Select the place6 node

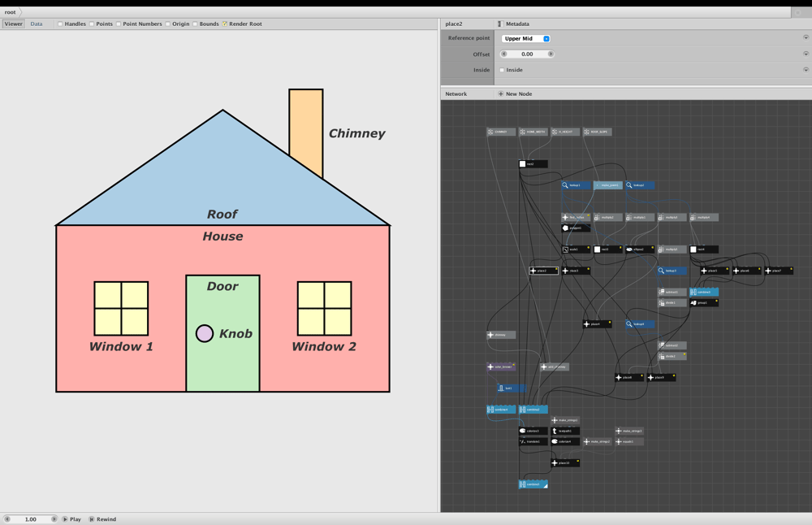[747, 271]
